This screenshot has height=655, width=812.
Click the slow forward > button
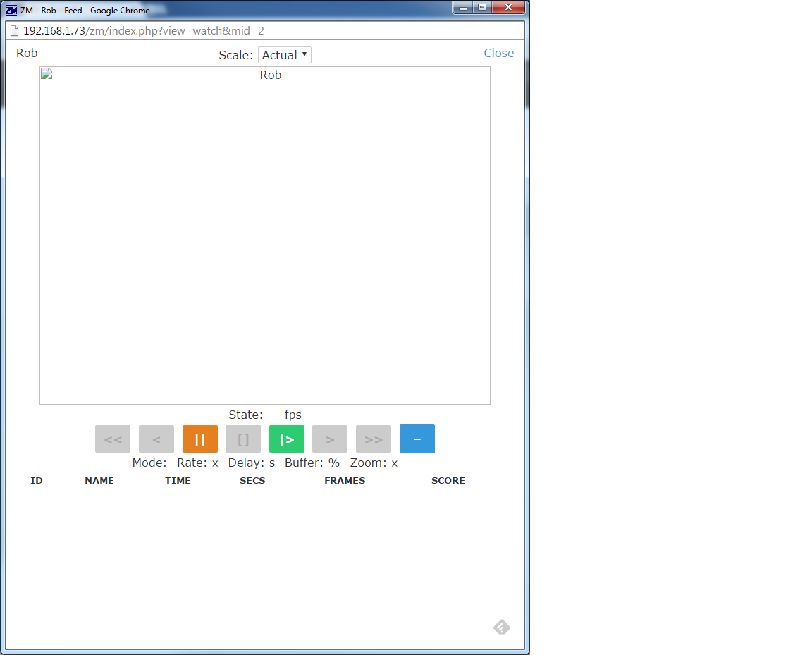pos(330,439)
